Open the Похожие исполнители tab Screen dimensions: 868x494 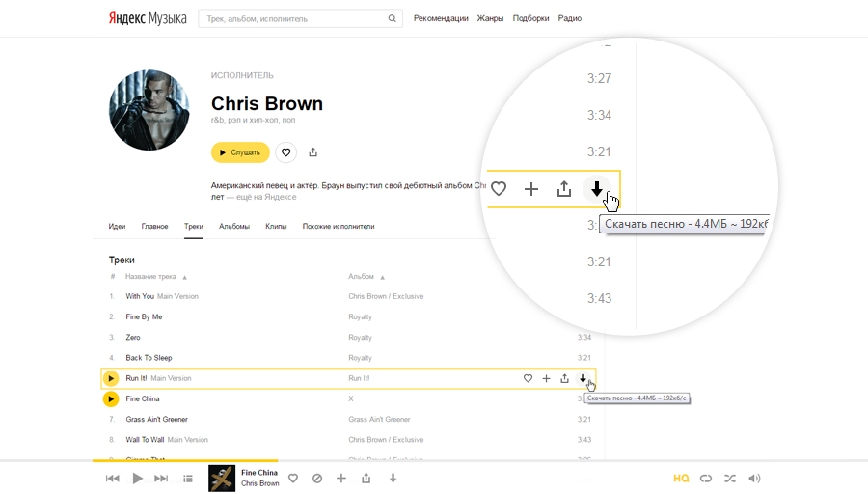(x=339, y=226)
